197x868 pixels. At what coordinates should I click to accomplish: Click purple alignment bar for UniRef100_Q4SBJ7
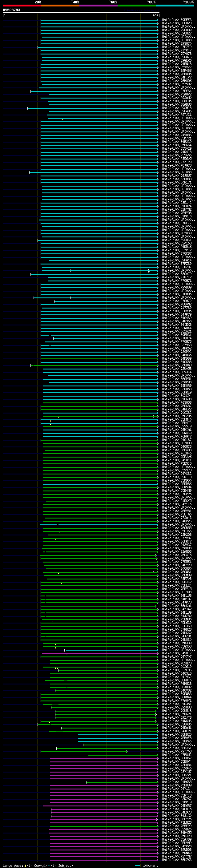point(100,653)
